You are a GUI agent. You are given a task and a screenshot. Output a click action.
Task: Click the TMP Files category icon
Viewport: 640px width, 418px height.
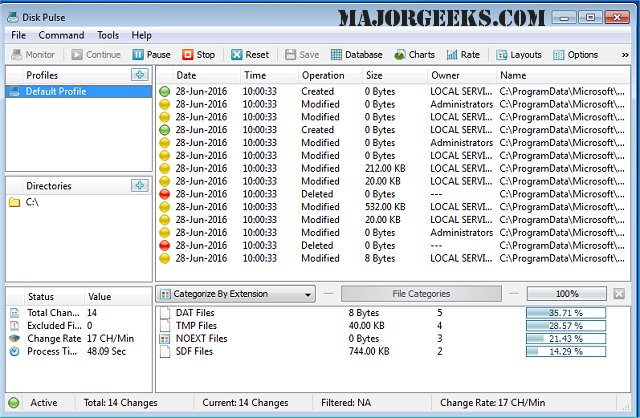point(165,326)
